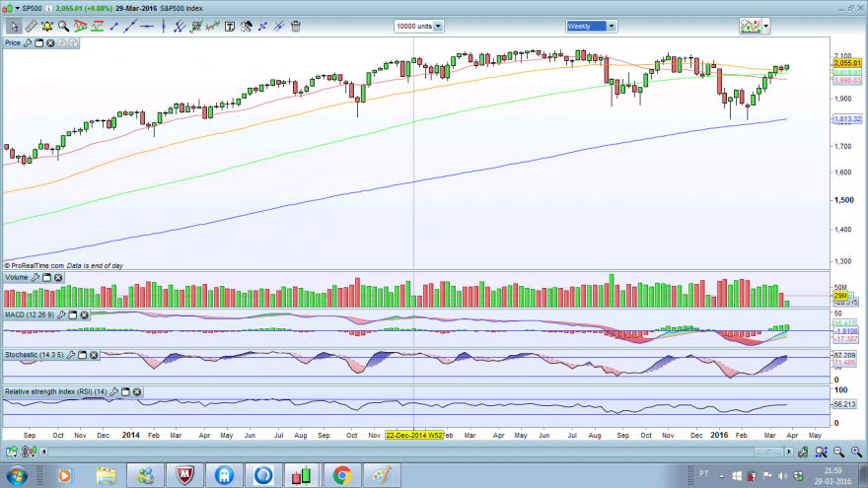Image resolution: width=868 pixels, height=488 pixels.
Task: Click bottom-left candlestick settings icon
Action: [x=29, y=453]
